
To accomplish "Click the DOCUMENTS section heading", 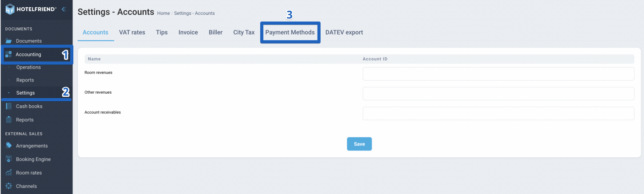I will click(x=19, y=29).
